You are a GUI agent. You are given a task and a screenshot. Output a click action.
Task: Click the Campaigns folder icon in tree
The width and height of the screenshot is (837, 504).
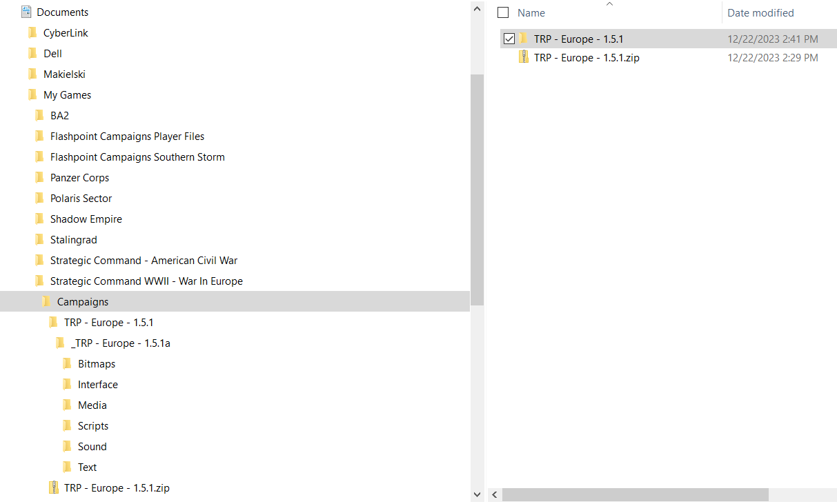point(46,301)
